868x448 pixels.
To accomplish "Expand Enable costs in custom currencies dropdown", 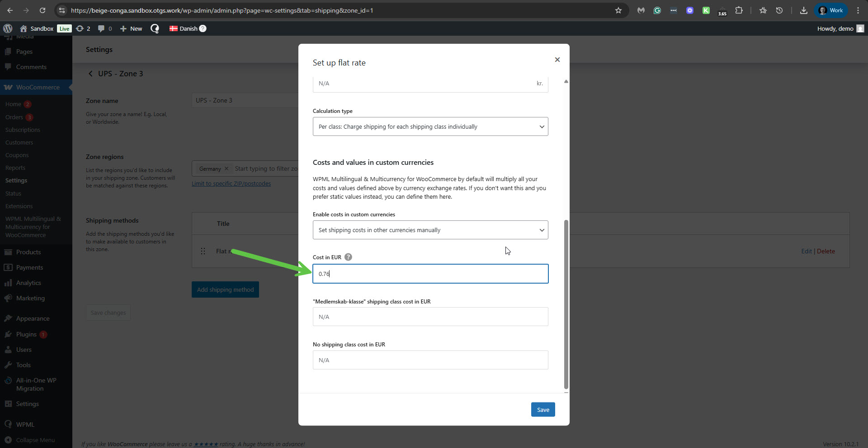I will click(x=430, y=230).
